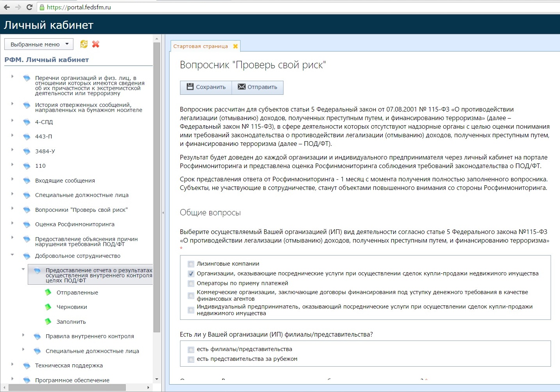Check есть представительства за рубежом

coord(191,359)
